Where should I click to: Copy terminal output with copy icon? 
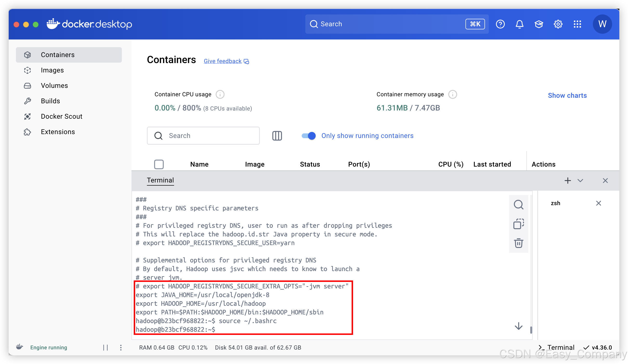pyautogui.click(x=518, y=224)
